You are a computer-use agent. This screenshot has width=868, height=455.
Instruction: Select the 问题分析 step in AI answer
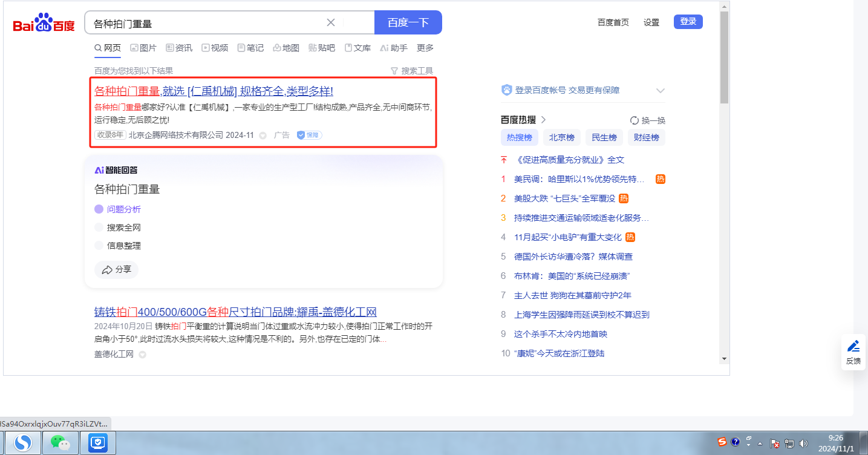pos(123,209)
